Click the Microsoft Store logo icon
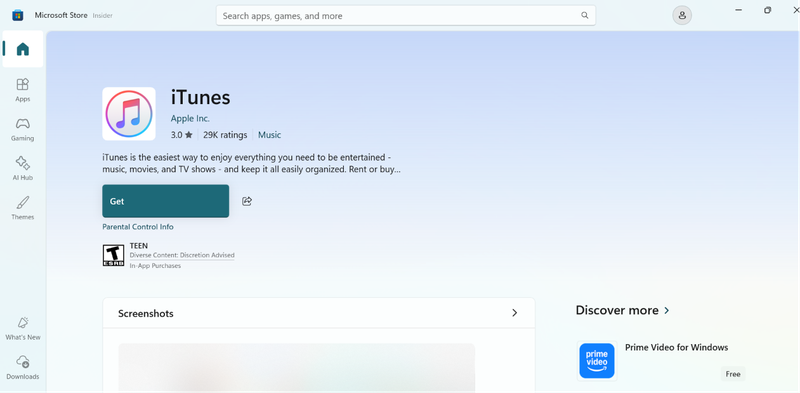 tap(18, 15)
